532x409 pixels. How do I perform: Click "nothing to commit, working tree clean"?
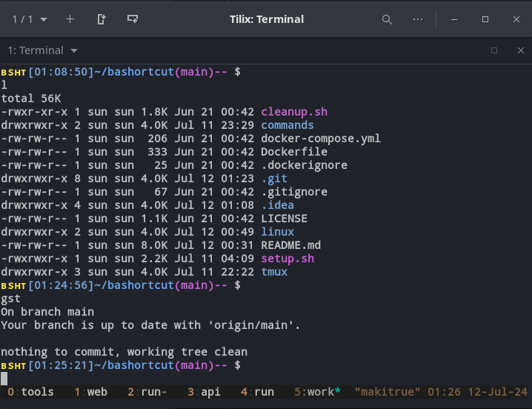click(x=124, y=352)
